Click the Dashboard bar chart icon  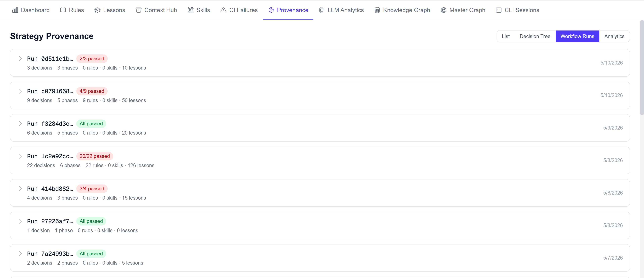click(15, 10)
